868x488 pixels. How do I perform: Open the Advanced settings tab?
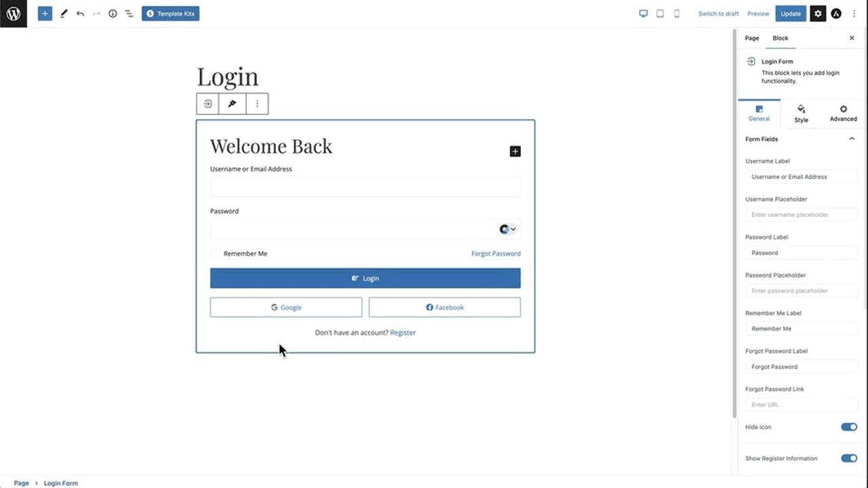point(843,113)
